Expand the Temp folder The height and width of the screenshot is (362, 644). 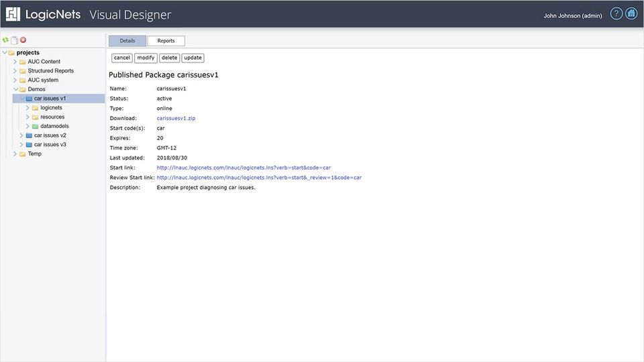coord(15,154)
